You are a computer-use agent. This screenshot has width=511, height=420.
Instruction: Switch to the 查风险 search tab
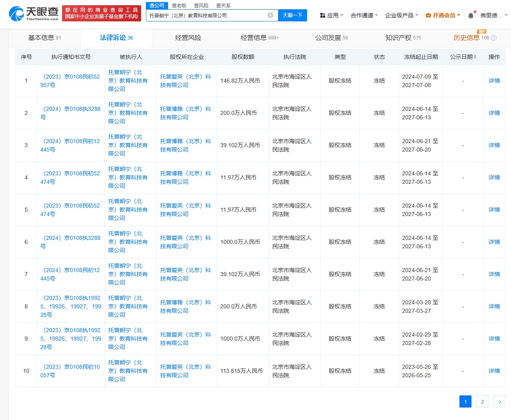coord(201,6)
